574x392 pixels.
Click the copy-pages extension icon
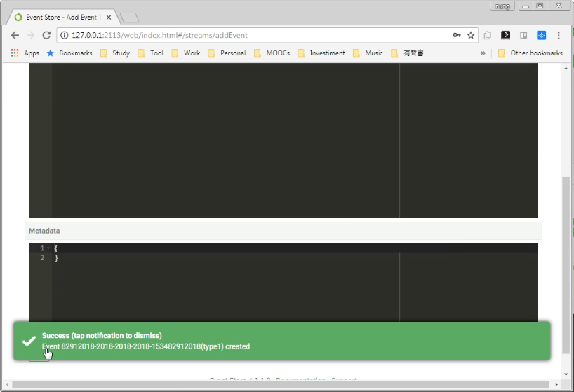[x=487, y=35]
